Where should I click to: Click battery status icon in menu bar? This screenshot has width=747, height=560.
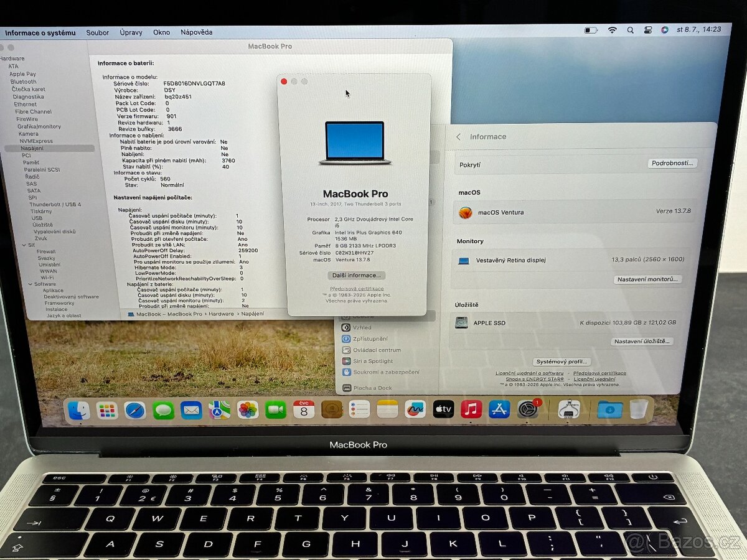[591, 30]
